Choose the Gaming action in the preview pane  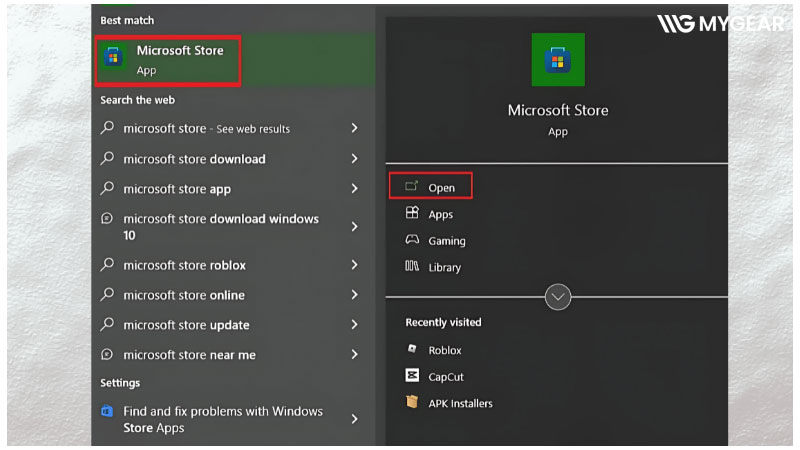click(435, 240)
